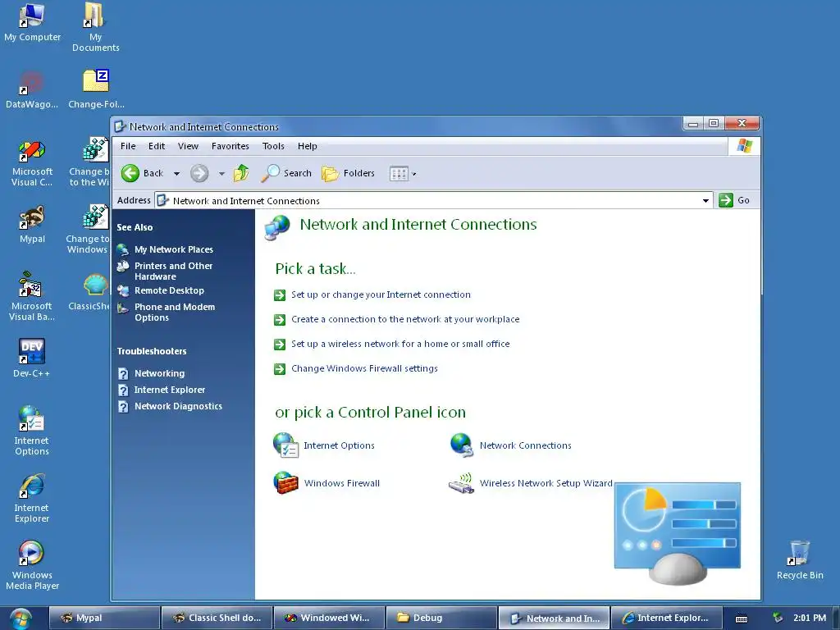Click the Windows Start orb
840x630 pixels.
[21, 619]
